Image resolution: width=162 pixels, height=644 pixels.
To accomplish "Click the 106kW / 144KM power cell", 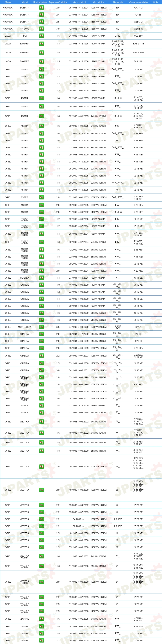I will pyautogui.click(x=98, y=356).
